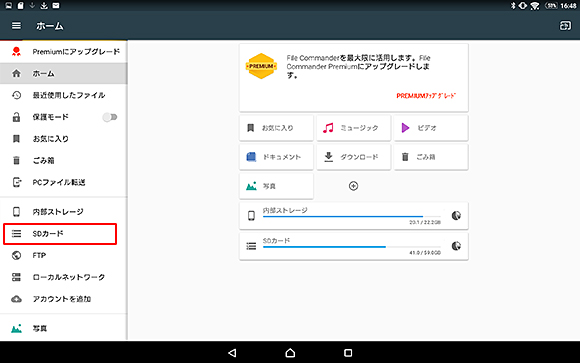Viewport: 580px width, 363px height.
Task: Open the お気に入り home tile
Action: pyautogui.click(x=276, y=128)
